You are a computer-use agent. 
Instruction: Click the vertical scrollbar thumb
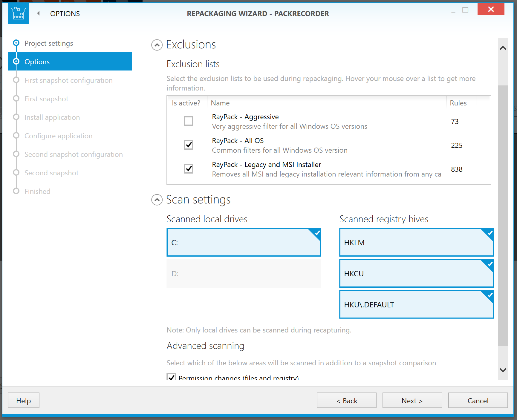click(x=503, y=216)
